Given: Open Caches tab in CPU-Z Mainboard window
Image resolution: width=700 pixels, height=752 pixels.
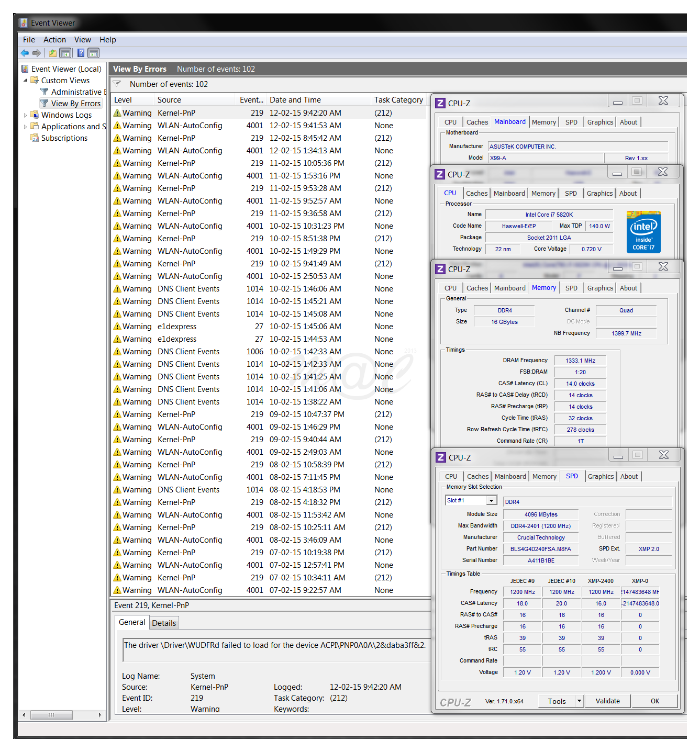Looking at the screenshot, I should point(477,122).
